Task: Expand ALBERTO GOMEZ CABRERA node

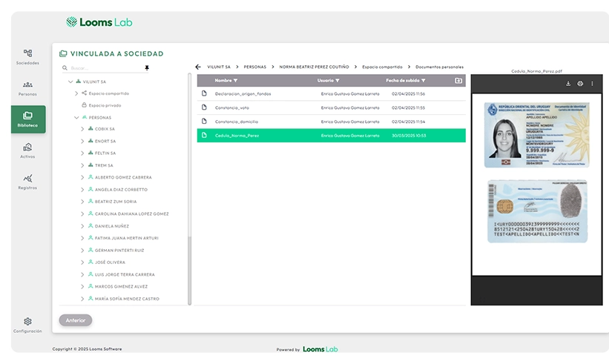Action: coord(82,177)
